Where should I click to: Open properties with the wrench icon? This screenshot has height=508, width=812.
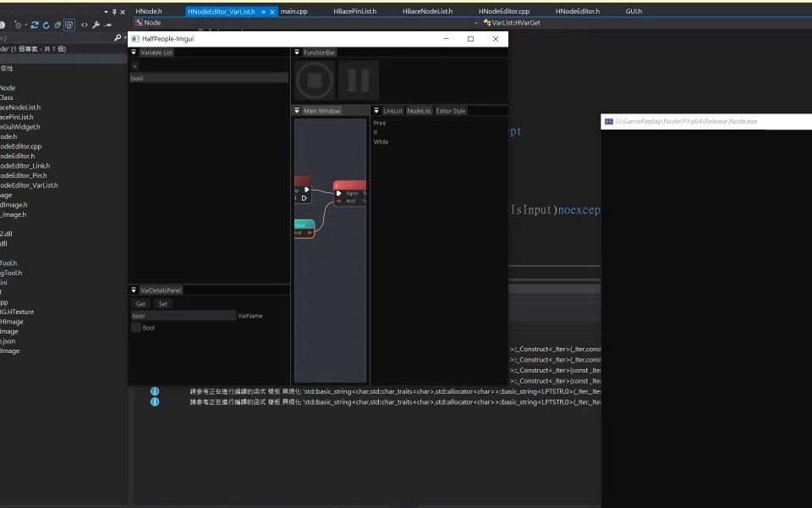(x=96, y=25)
